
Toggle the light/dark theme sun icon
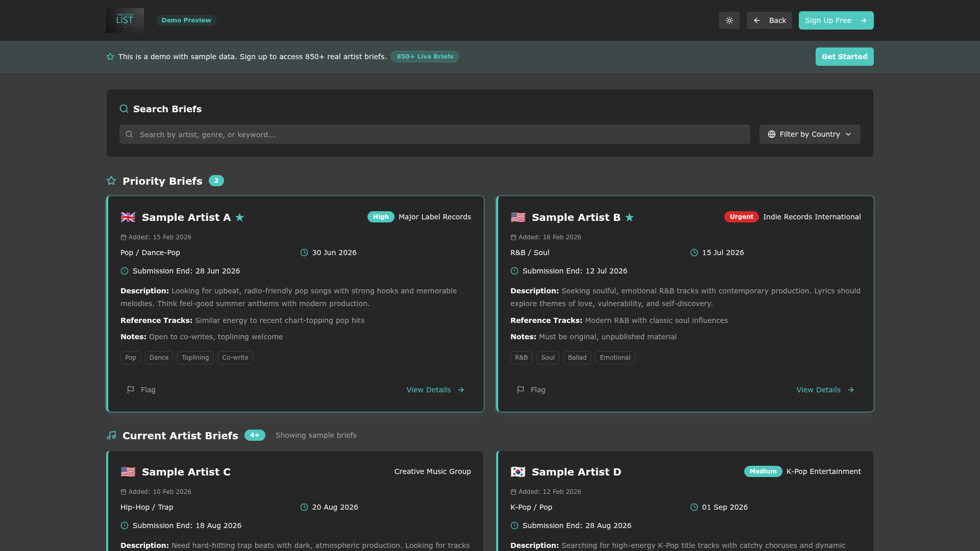(x=729, y=20)
